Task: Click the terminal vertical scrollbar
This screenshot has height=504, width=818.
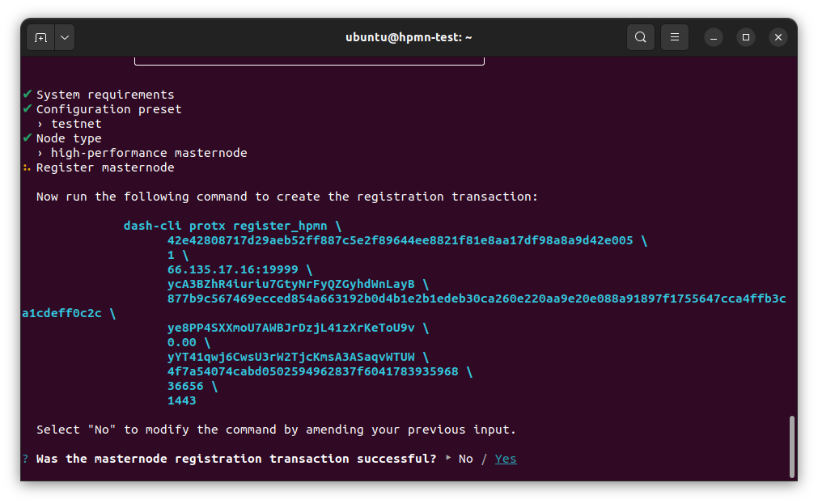Action: coord(791,446)
